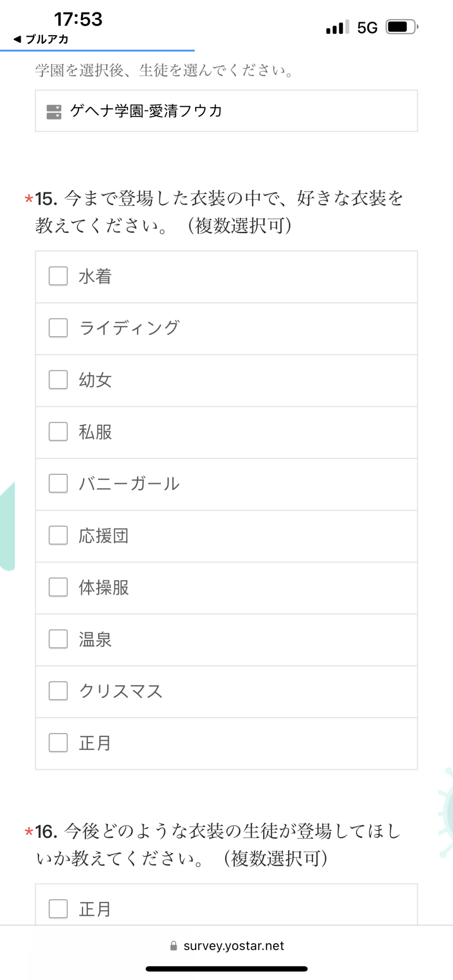This screenshot has width=453, height=980.
Task: Enable the バニーガール option
Action: (x=58, y=484)
